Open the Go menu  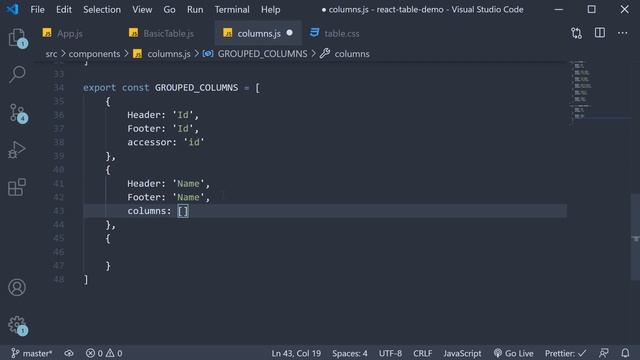(169, 9)
